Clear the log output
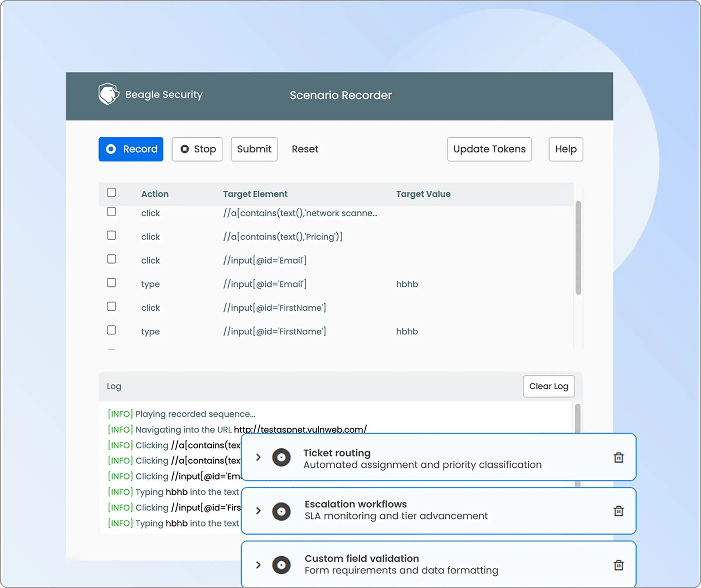Viewport: 701px width, 588px height. [548, 386]
